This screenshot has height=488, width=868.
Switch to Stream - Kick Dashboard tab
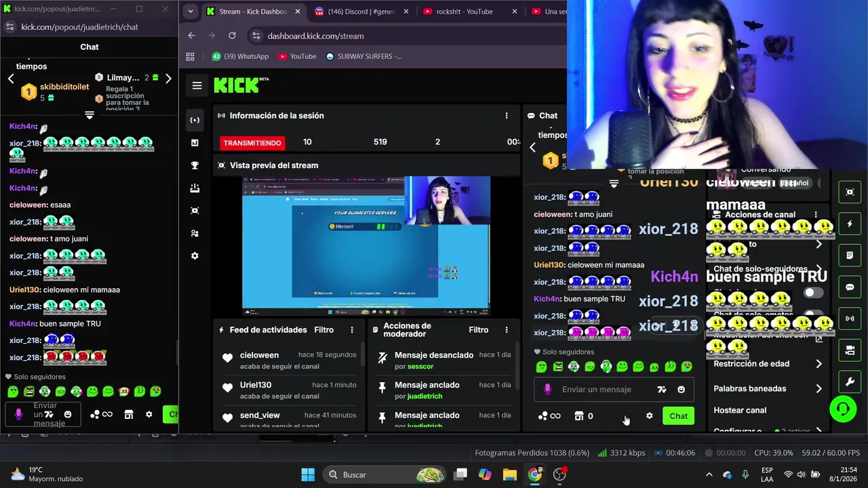click(x=253, y=12)
